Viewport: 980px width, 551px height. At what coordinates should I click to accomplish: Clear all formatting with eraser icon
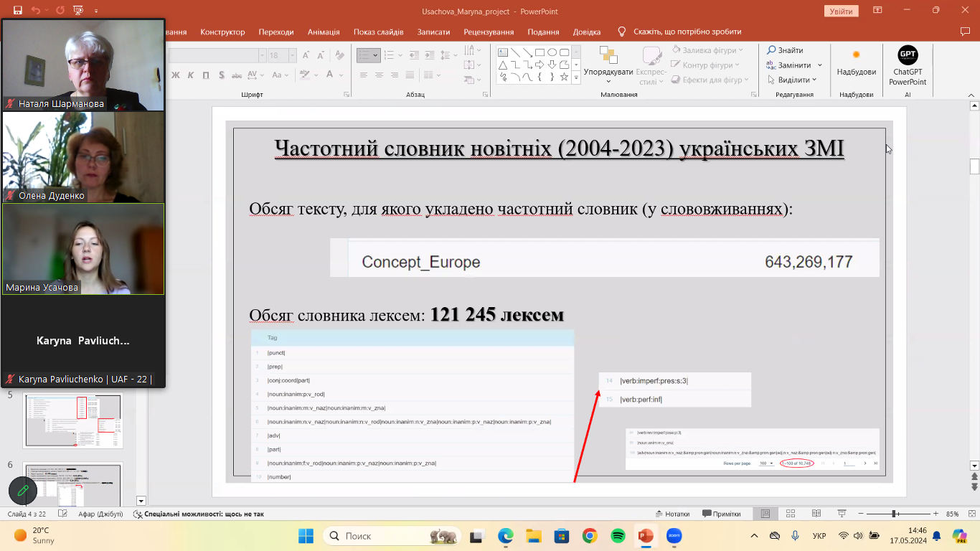click(339, 55)
